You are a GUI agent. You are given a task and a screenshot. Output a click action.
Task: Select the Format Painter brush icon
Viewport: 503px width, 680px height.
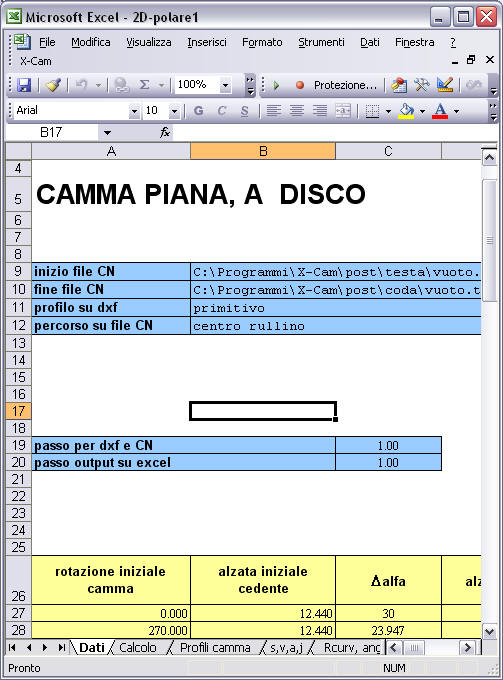coord(53,85)
